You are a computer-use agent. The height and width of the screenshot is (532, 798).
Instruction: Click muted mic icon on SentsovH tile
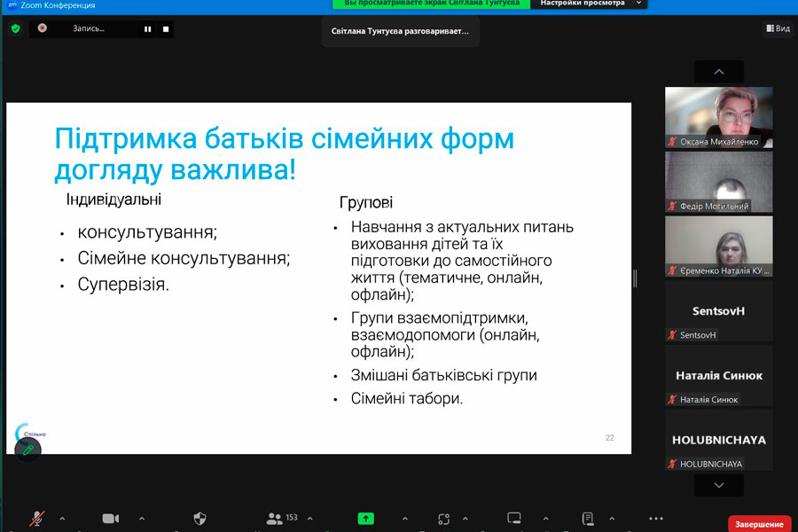(x=672, y=335)
